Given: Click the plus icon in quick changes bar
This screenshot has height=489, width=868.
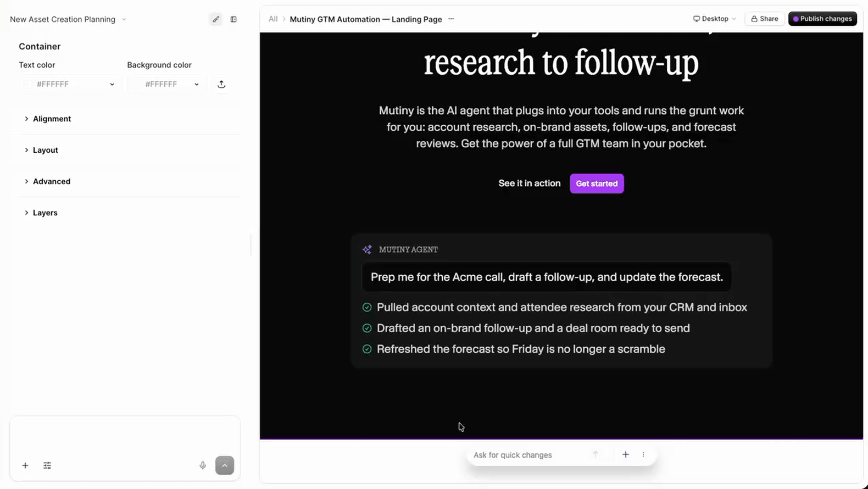Looking at the screenshot, I should click(625, 454).
